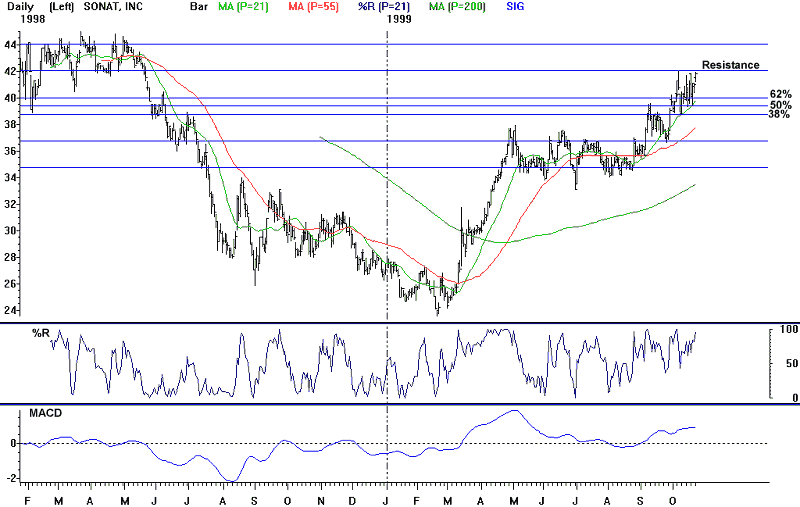Click the 'N' November month axis label
The height and width of the screenshot is (507, 800).
pyautogui.click(x=321, y=501)
